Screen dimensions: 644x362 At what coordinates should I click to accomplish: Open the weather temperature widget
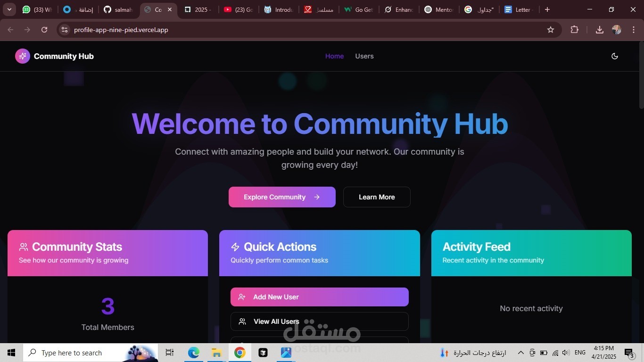click(x=473, y=353)
